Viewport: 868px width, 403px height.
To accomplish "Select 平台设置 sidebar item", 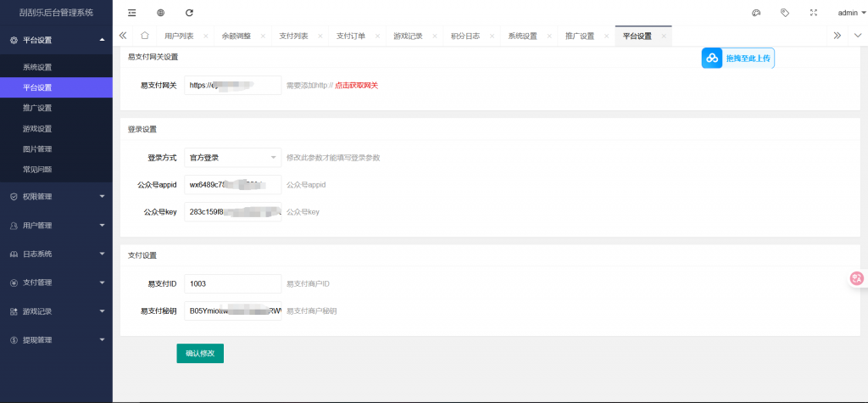I will coord(56,87).
